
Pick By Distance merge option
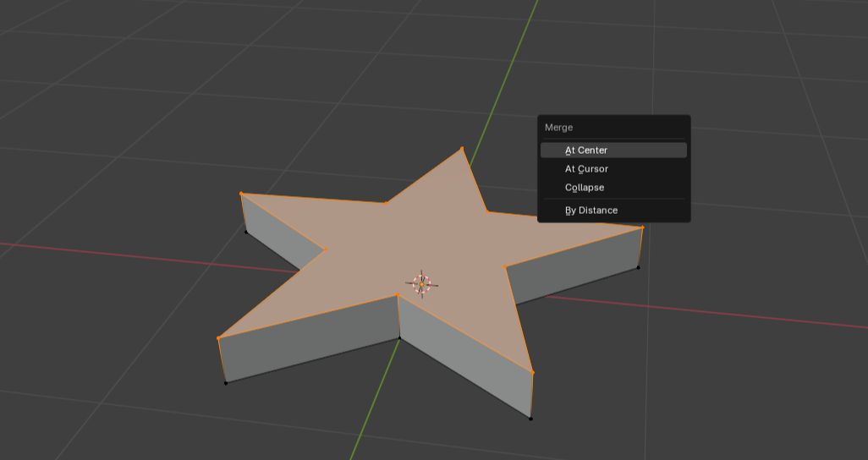click(613, 211)
